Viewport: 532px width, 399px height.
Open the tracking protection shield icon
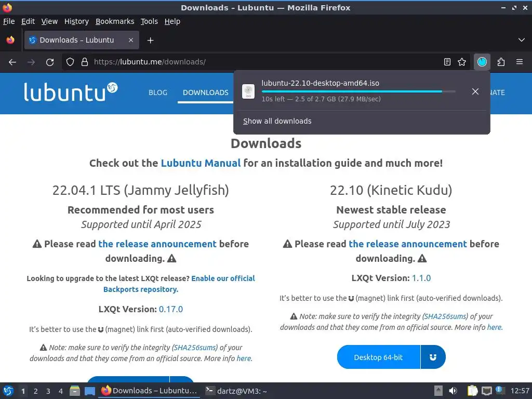[70, 62]
